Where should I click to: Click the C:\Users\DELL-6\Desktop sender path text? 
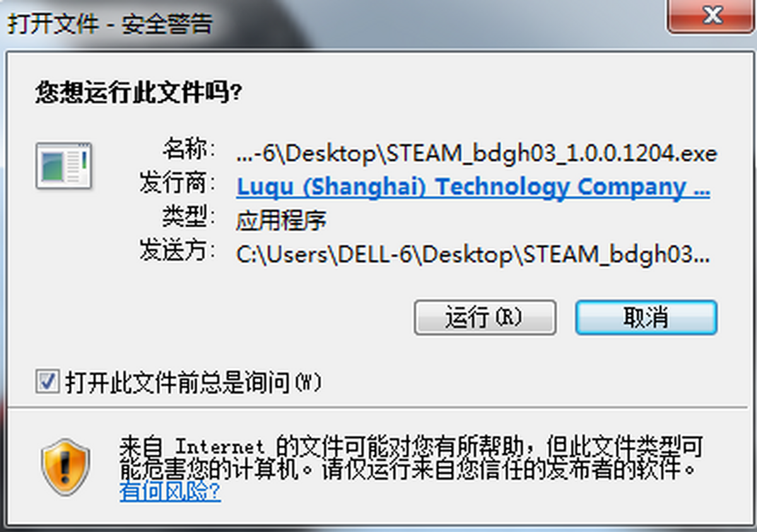point(377,254)
